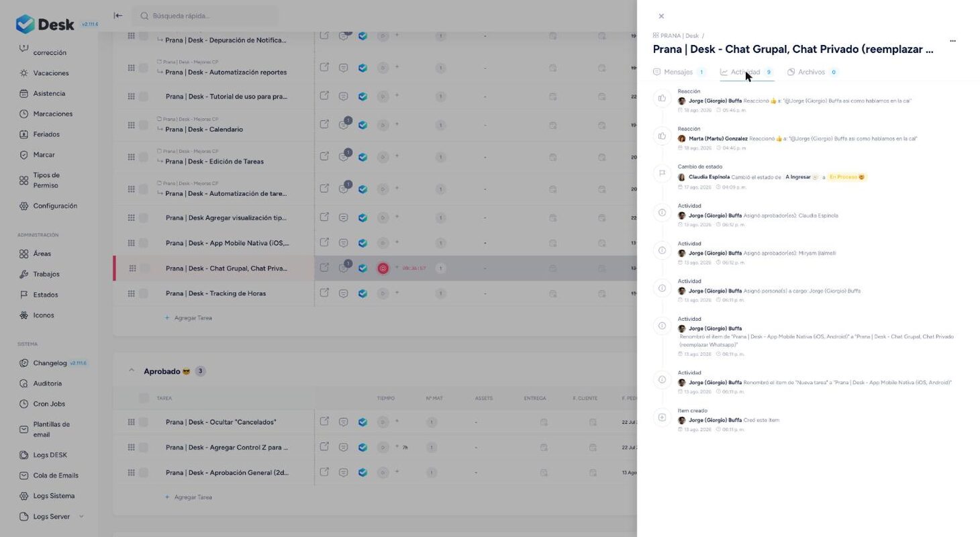Click the En Proceso status badge in activity

pyautogui.click(x=847, y=177)
